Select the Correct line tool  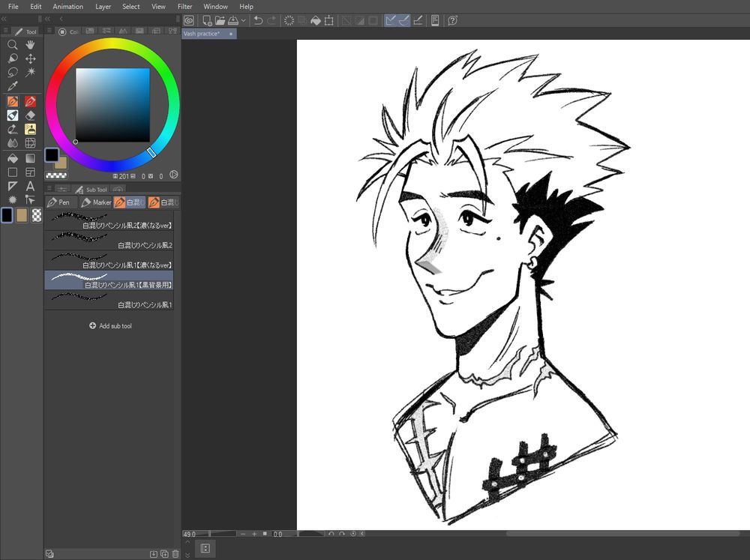point(30,199)
